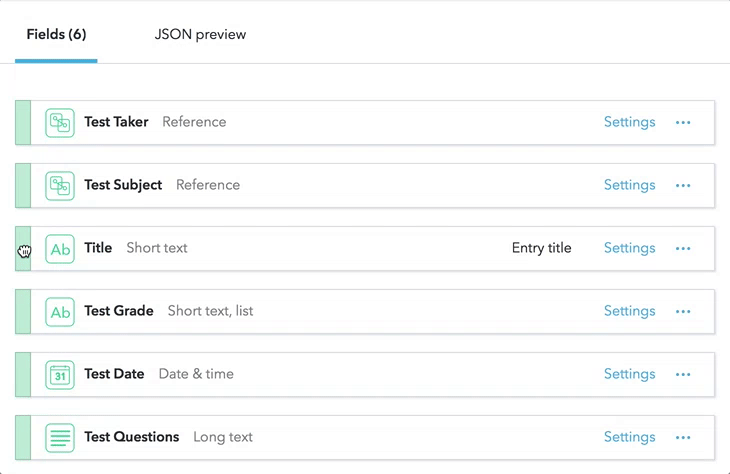Select the Fields (6) tab
This screenshot has width=730, height=474.
pos(56,34)
